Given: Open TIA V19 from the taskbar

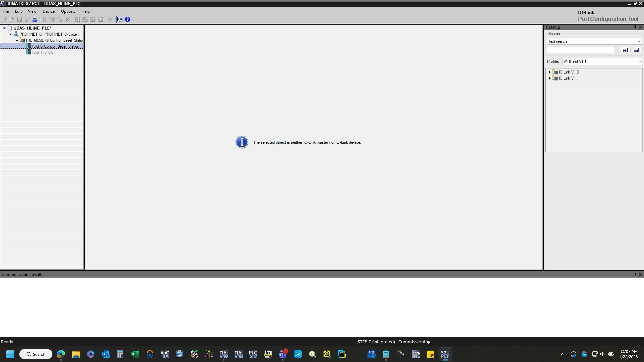Looking at the screenshot, I should pyautogui.click(x=223, y=354).
